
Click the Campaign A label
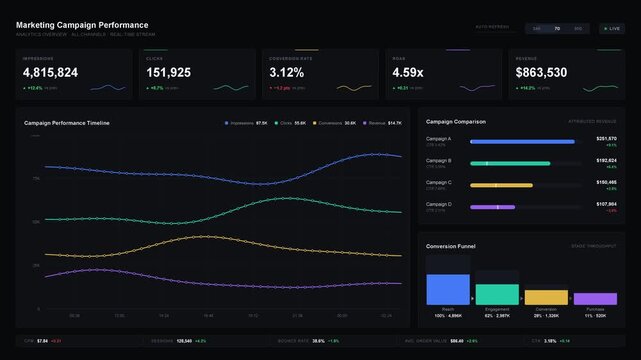point(438,139)
